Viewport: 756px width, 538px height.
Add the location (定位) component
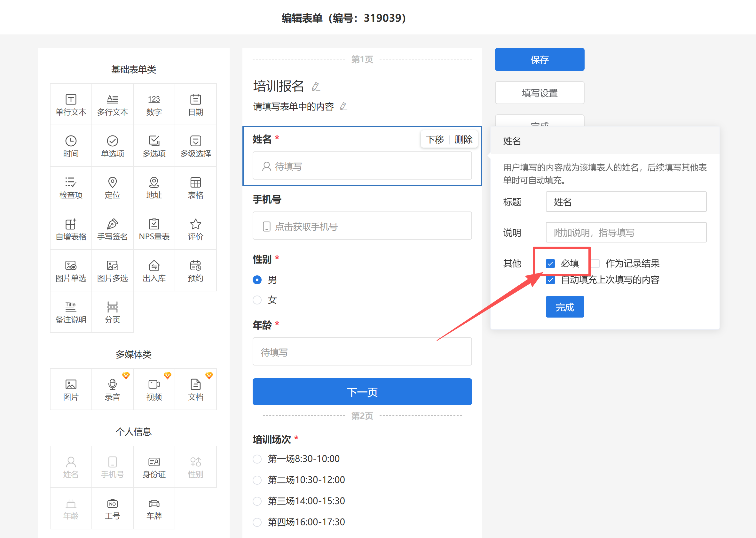tap(112, 188)
